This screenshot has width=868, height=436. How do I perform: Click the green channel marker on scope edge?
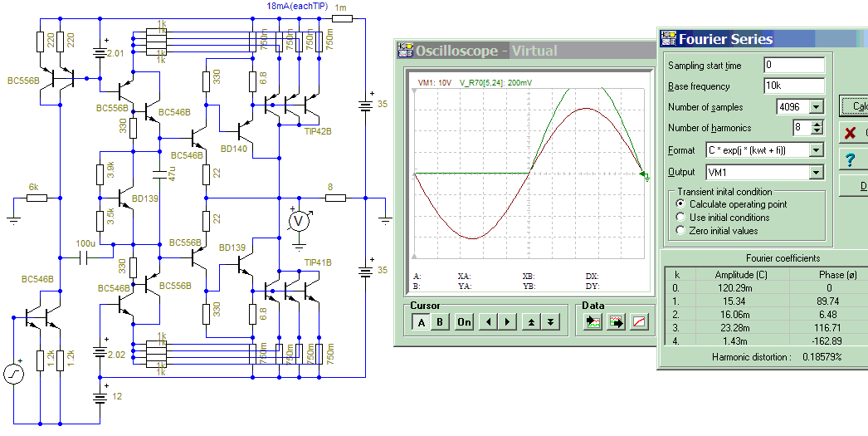tap(646, 176)
